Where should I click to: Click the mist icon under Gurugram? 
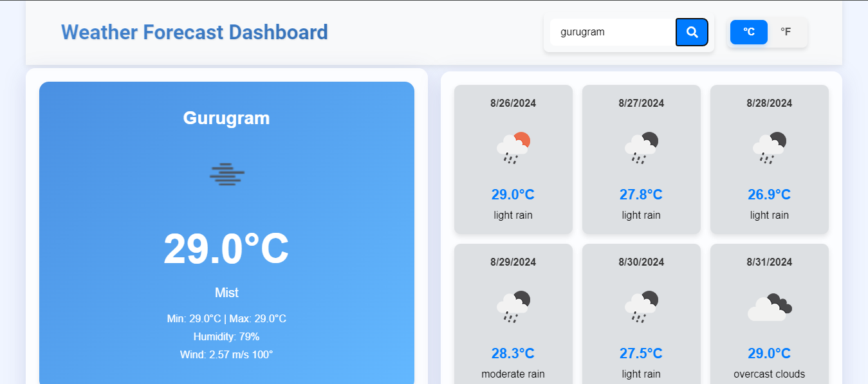[x=226, y=174]
